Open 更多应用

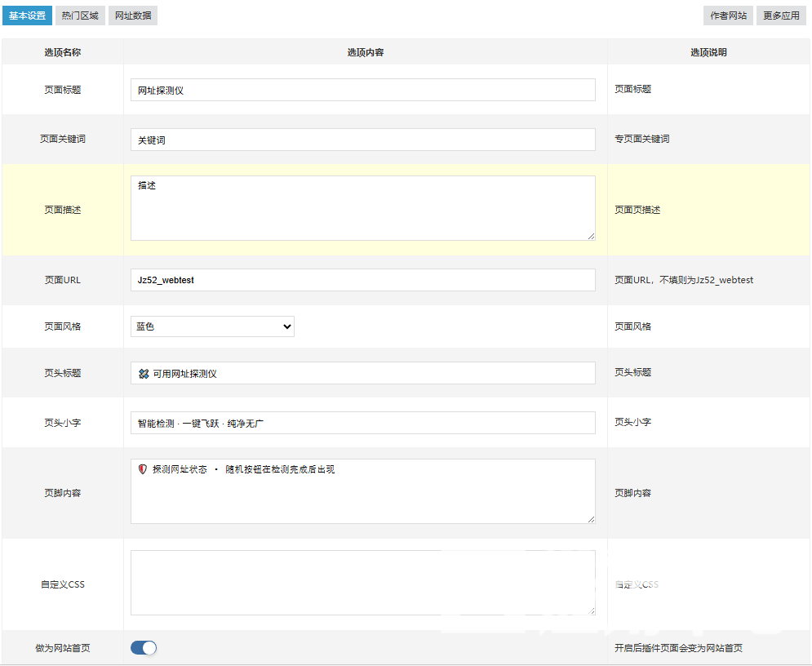[780, 15]
